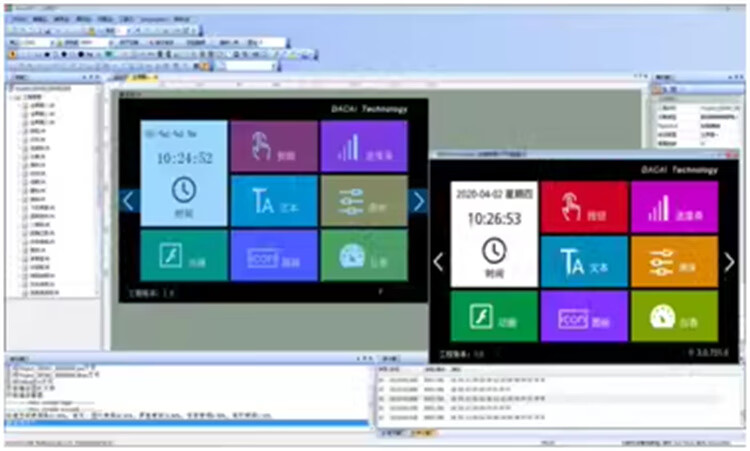Click the clock icon in the editor canvas time tile
The image size is (750, 451).
click(184, 189)
